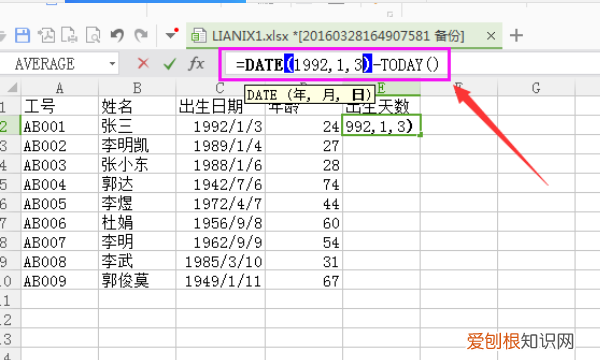Open the fx insert function dialog
Image resolution: width=600 pixels, height=360 pixels.
click(x=196, y=64)
